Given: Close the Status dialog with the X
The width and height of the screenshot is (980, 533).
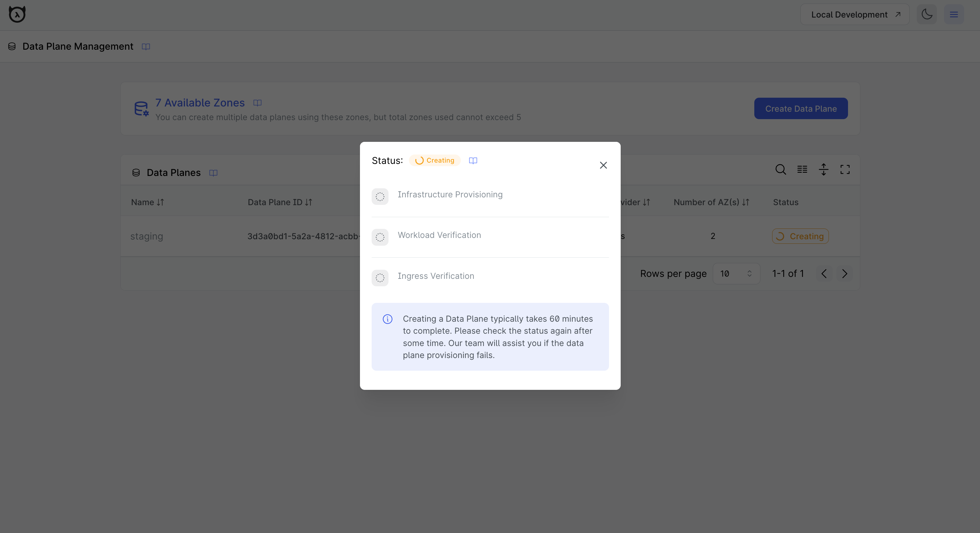Looking at the screenshot, I should (x=604, y=165).
